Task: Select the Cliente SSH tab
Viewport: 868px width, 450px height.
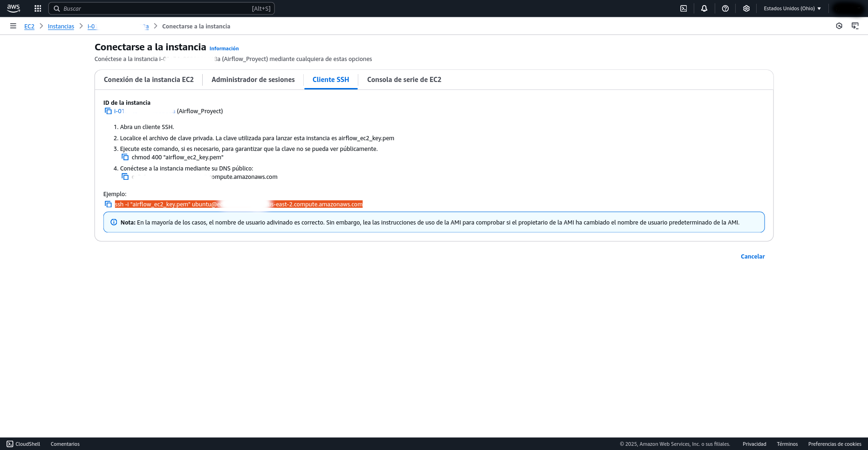Action: [331, 80]
